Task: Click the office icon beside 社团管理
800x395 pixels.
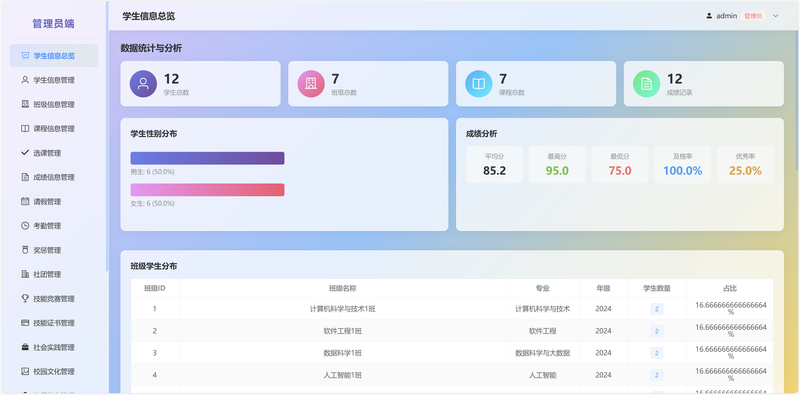Action: (x=25, y=275)
